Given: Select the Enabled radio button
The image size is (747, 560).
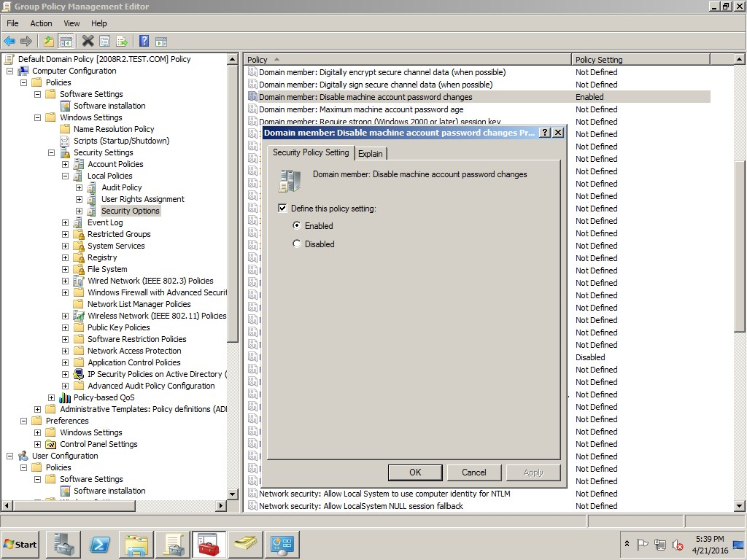Looking at the screenshot, I should [x=297, y=225].
